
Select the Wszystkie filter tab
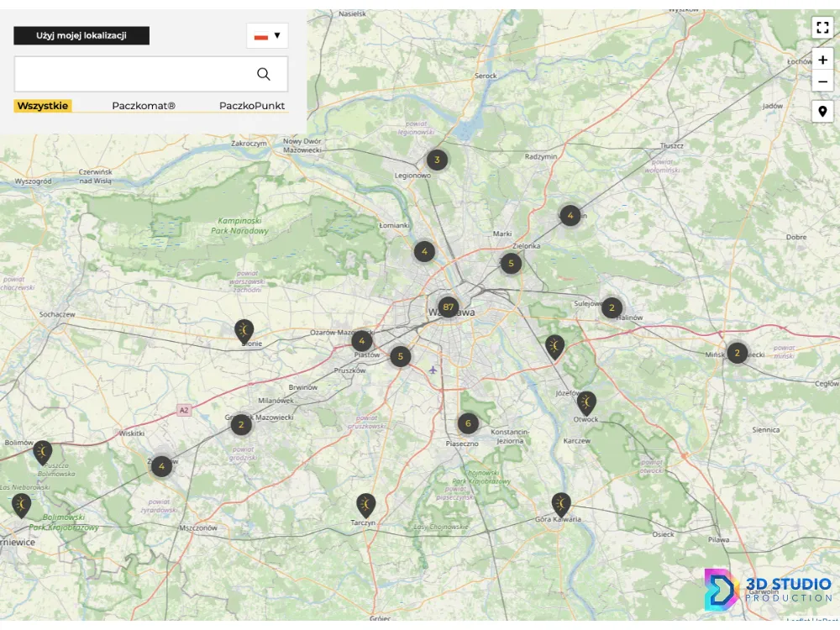click(43, 106)
